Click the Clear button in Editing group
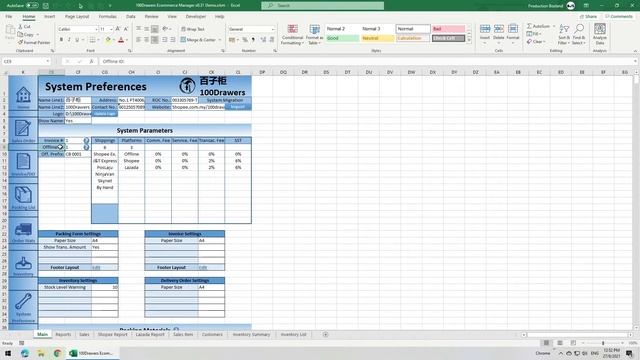The image size is (640, 360). [x=535, y=42]
